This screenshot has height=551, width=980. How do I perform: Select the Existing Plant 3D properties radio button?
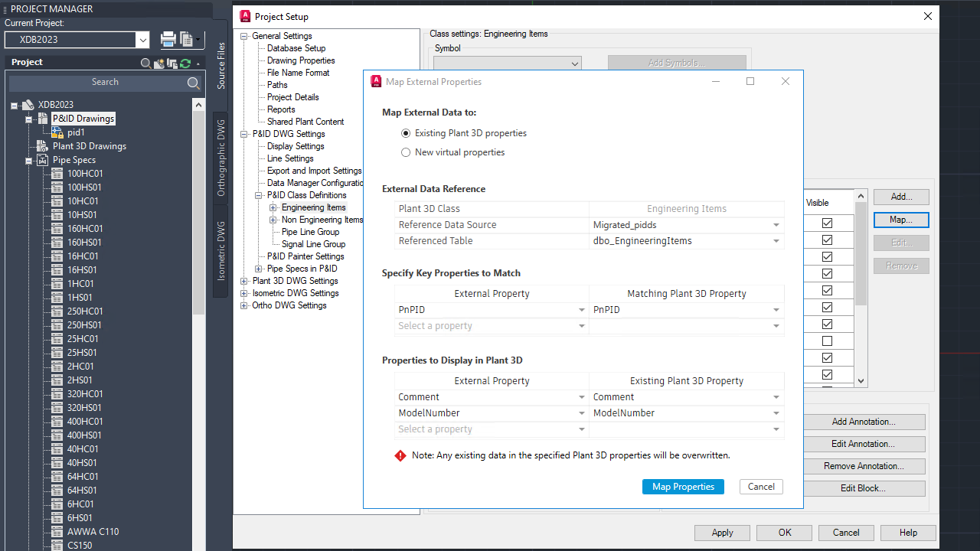pos(406,133)
